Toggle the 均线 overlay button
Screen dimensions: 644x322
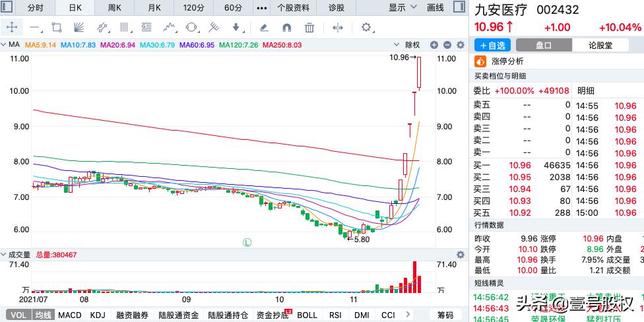(x=43, y=315)
